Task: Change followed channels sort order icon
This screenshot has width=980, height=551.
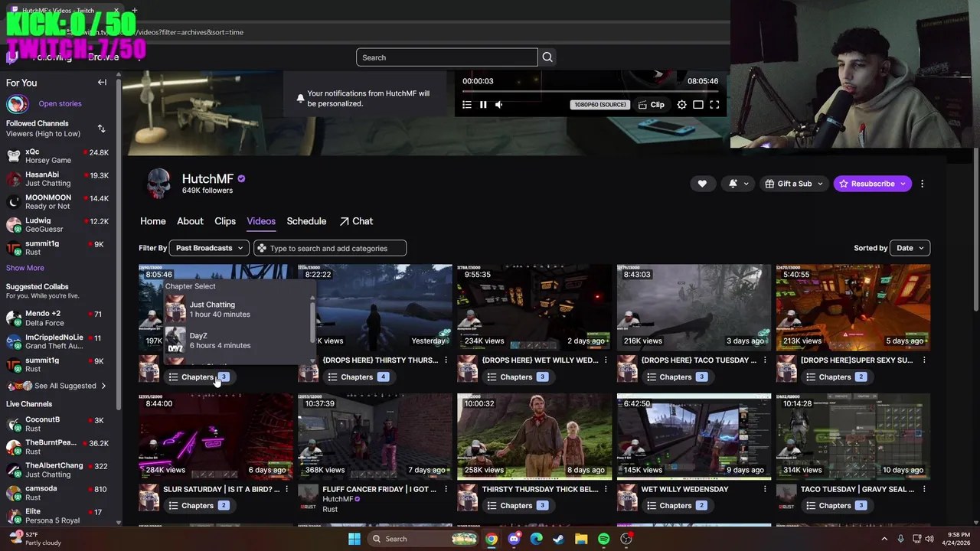Action: coord(101,129)
